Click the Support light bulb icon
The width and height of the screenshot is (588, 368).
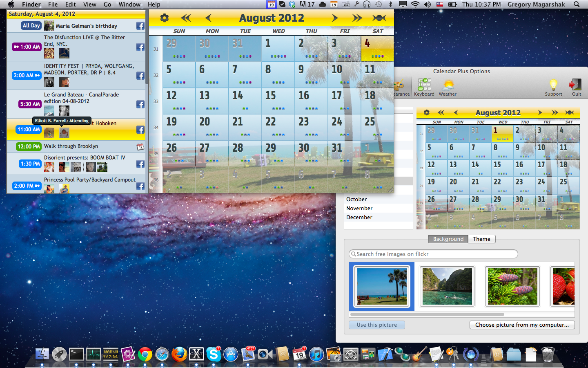pos(553,85)
